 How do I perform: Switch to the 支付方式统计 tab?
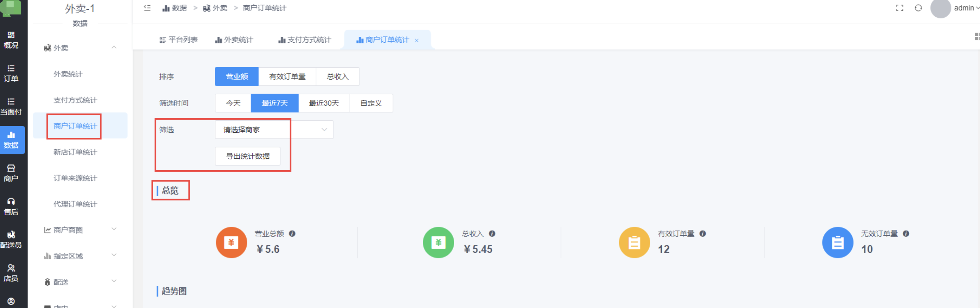[x=305, y=40]
